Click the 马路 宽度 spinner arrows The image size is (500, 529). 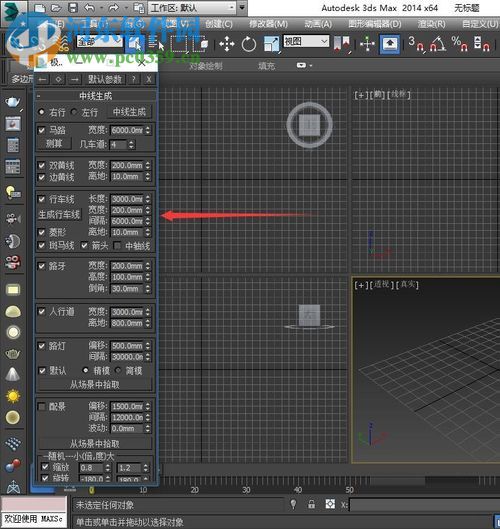click(148, 130)
